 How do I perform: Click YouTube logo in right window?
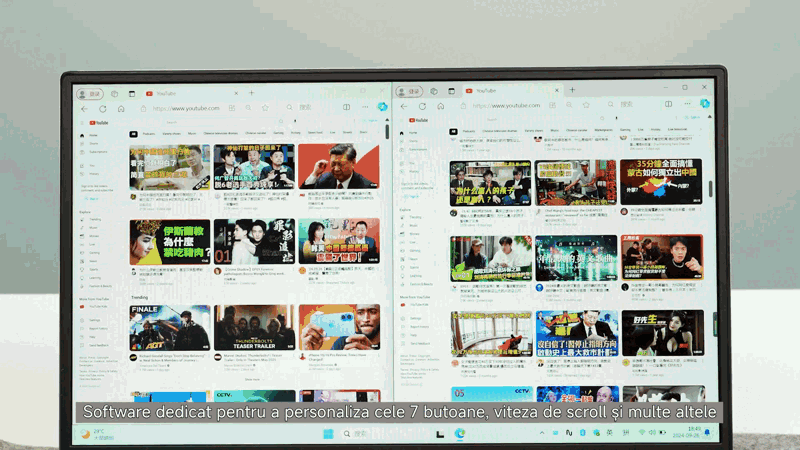click(x=418, y=120)
